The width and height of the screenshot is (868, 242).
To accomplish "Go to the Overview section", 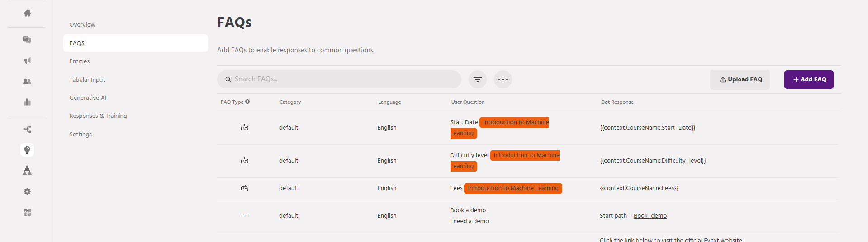I will [x=82, y=25].
